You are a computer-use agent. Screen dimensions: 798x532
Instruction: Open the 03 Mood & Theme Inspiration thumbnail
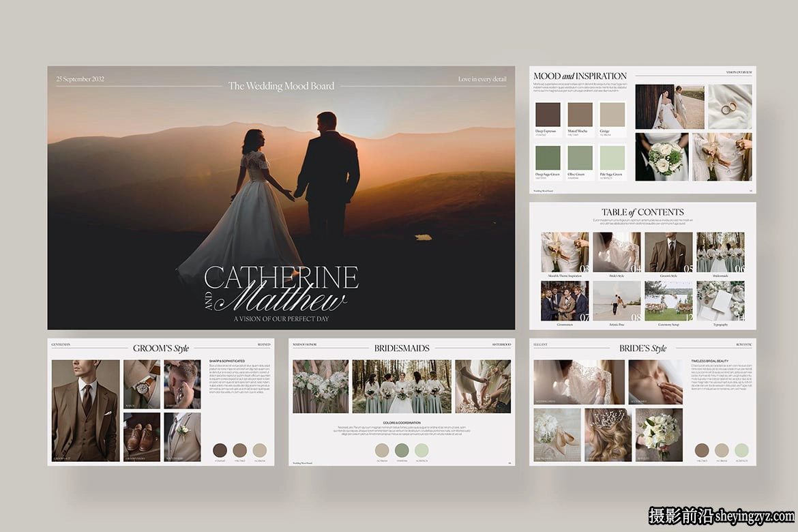[565, 252]
